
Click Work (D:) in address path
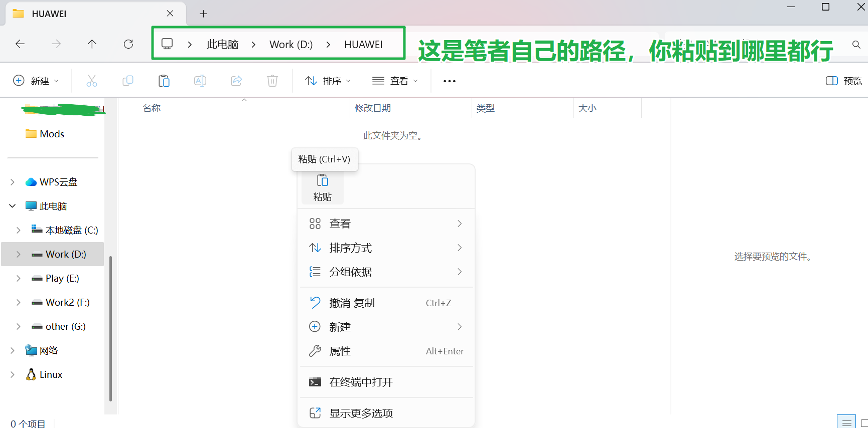[291, 45]
